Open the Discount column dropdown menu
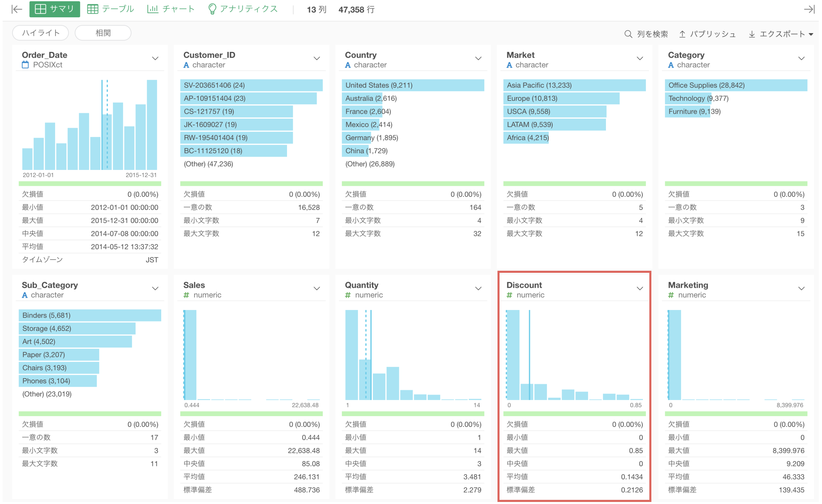Image resolution: width=822 pixels, height=504 pixels. tap(640, 289)
